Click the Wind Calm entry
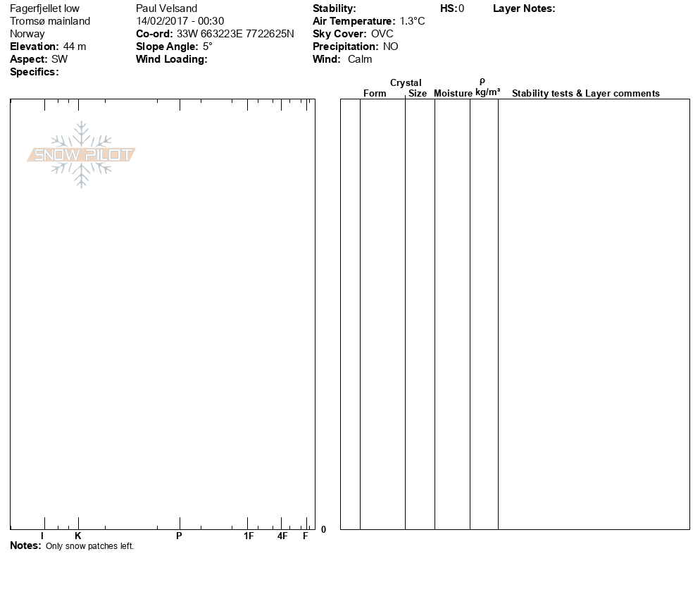 point(359,59)
